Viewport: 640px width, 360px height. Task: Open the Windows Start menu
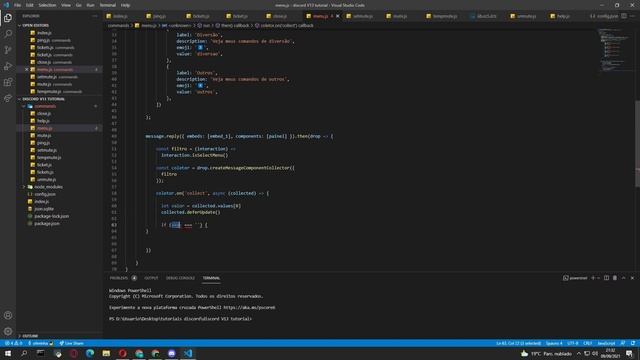click(x=8, y=353)
